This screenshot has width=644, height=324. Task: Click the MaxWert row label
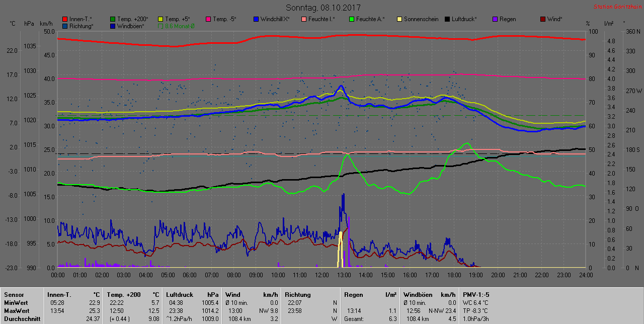point(17,310)
